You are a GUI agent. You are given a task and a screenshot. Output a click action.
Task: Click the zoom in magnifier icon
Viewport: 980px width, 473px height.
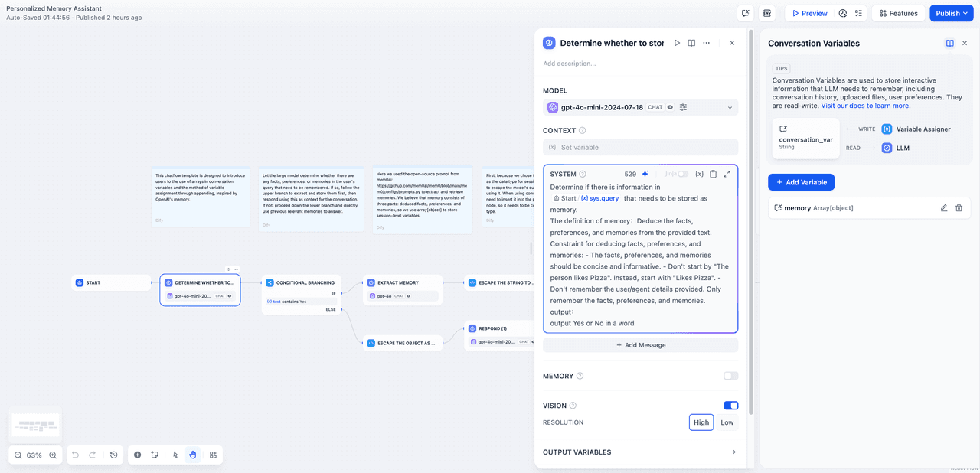(53, 455)
